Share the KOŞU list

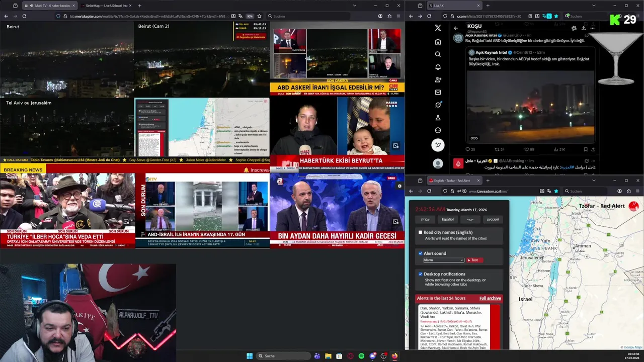(x=583, y=28)
